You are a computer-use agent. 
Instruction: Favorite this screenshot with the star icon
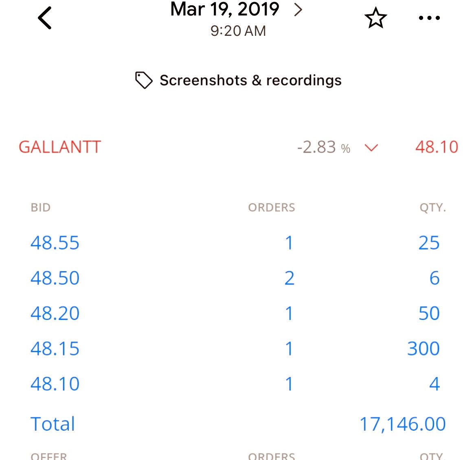click(x=375, y=18)
